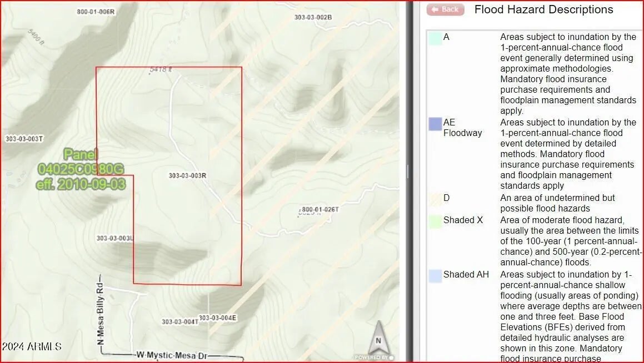This screenshot has width=644, height=363.
Task: Click parcel label 303-03-003T
Action: pos(24,139)
